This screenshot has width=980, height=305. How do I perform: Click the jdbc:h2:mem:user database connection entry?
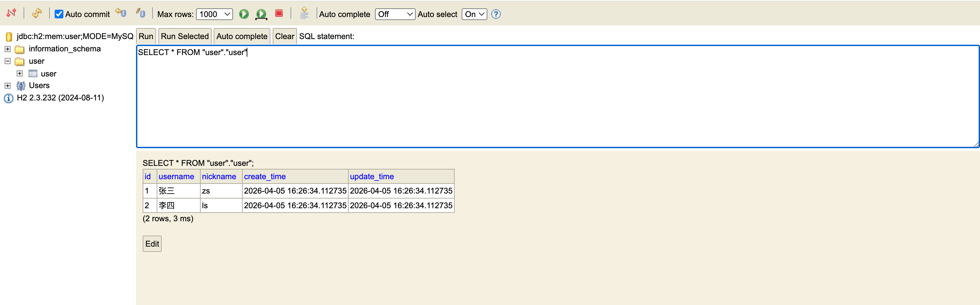point(75,36)
